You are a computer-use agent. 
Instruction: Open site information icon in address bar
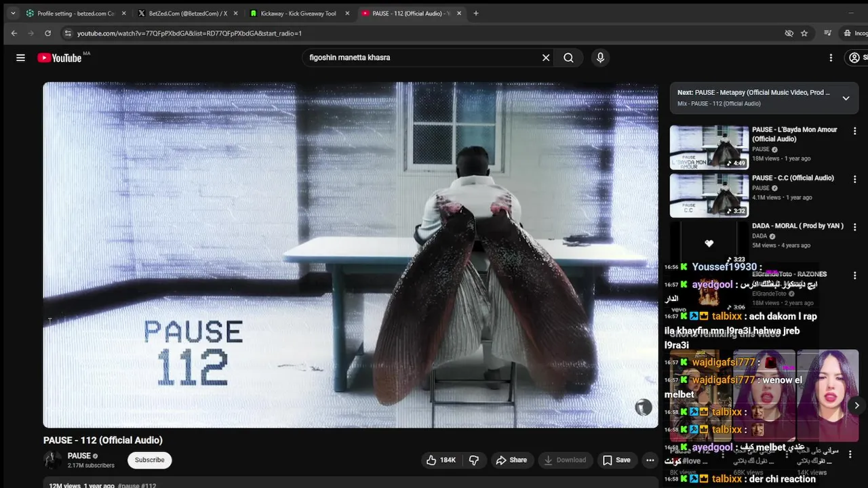(67, 33)
